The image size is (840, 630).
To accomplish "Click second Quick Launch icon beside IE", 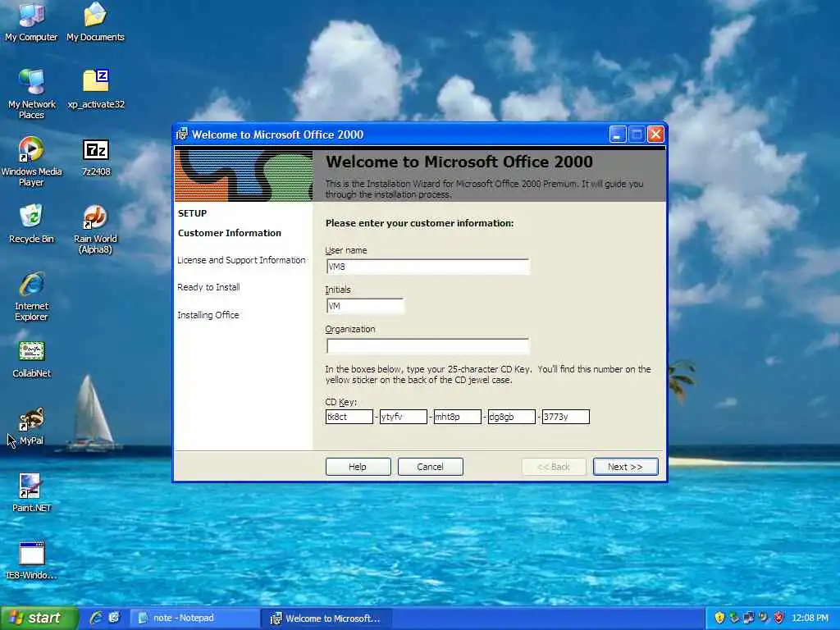I will click(114, 618).
